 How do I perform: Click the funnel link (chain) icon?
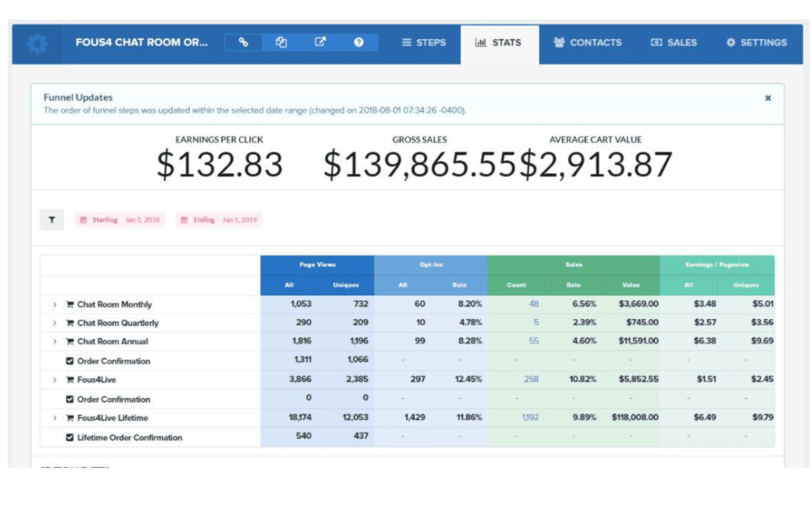(243, 42)
